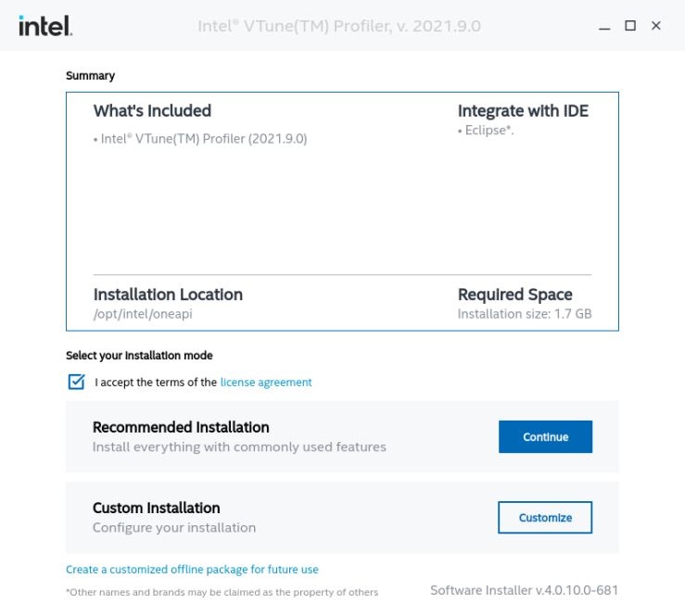The height and width of the screenshot is (616, 685).
Task: Select the Eclipse IDE entry
Action: tap(486, 131)
